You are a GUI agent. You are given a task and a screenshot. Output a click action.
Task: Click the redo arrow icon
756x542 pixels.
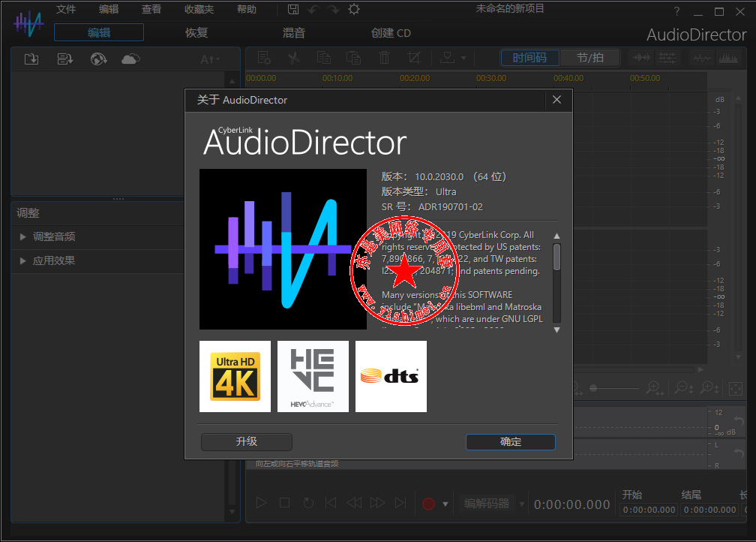pyautogui.click(x=333, y=9)
